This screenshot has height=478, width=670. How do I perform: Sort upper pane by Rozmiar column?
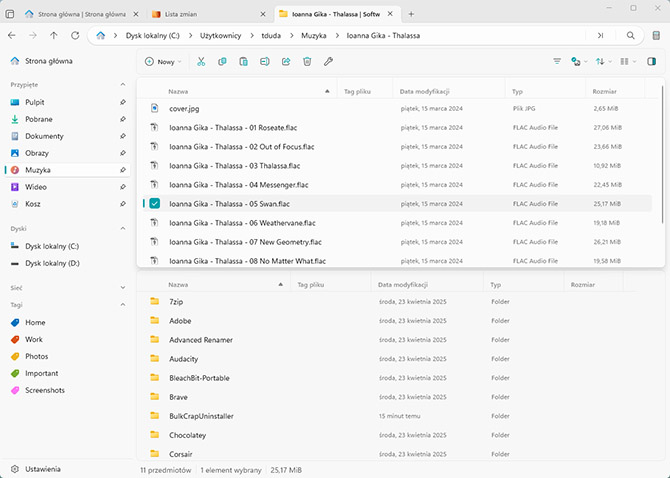coord(614,91)
